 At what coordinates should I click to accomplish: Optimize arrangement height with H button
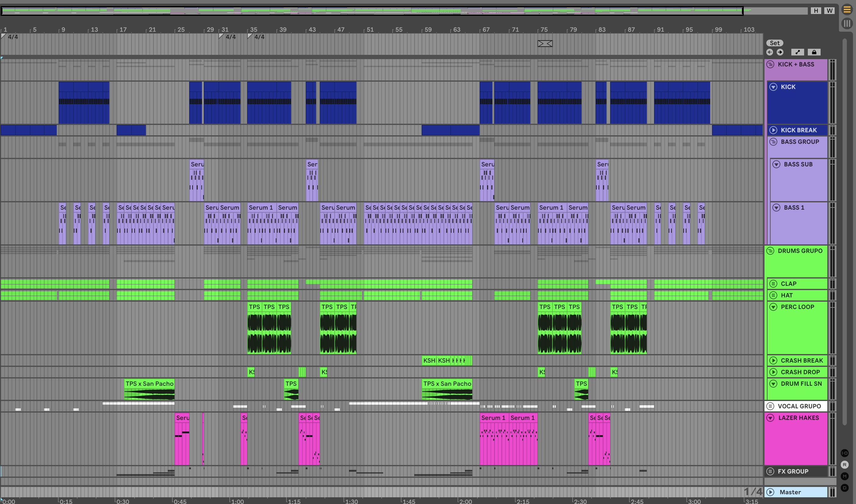tap(816, 11)
